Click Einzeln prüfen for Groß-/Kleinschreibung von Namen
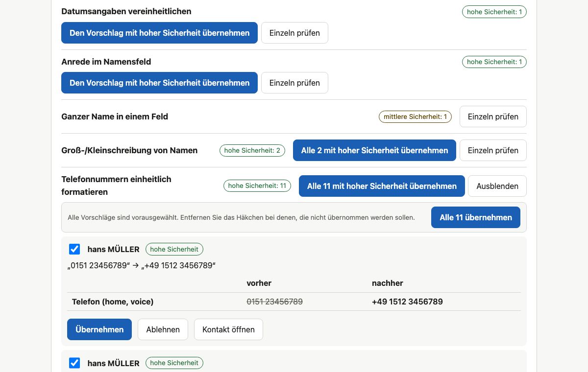Viewport: 588px width, 372px height. (x=493, y=150)
